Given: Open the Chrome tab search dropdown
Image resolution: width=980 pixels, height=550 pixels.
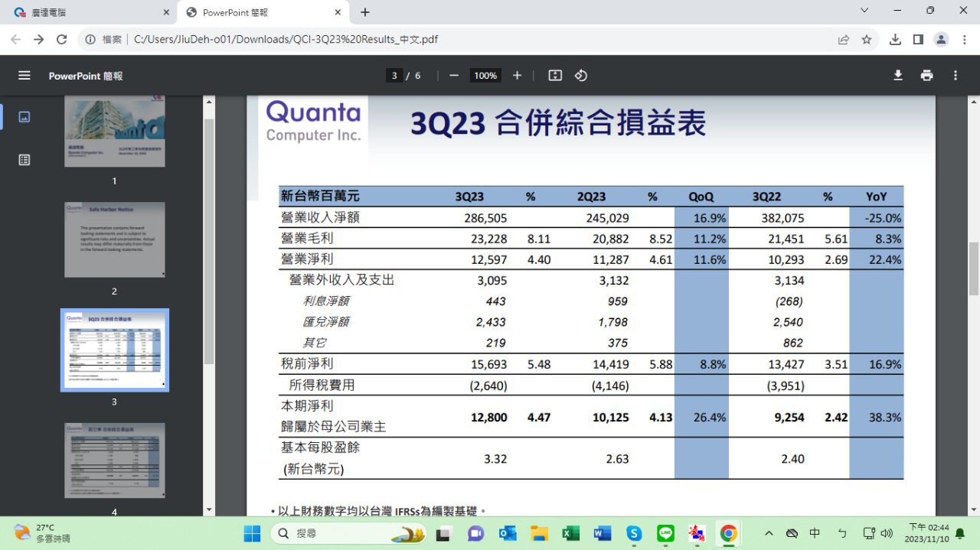Looking at the screenshot, I should click(x=864, y=11).
